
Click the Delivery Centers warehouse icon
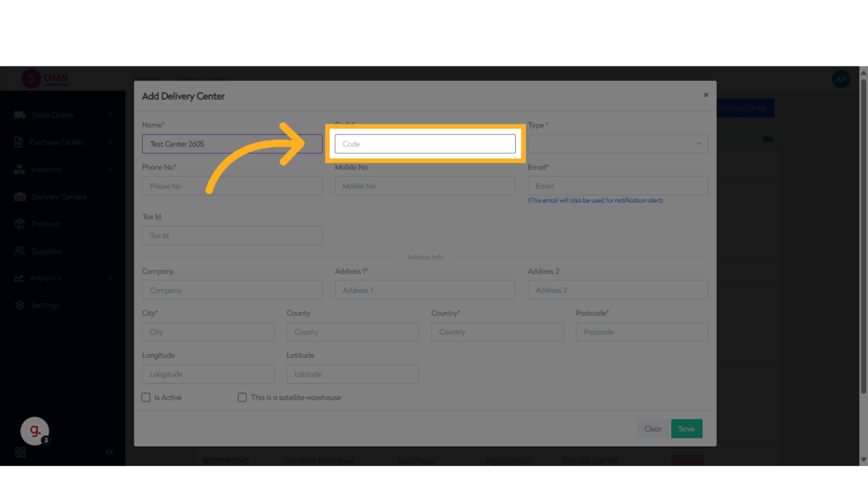pyautogui.click(x=20, y=197)
